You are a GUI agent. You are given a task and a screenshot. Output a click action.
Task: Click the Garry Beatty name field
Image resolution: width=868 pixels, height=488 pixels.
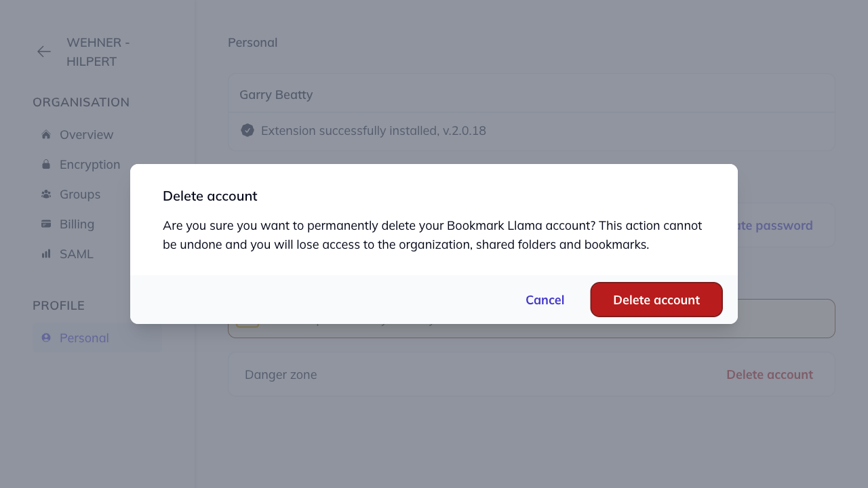[275, 94]
